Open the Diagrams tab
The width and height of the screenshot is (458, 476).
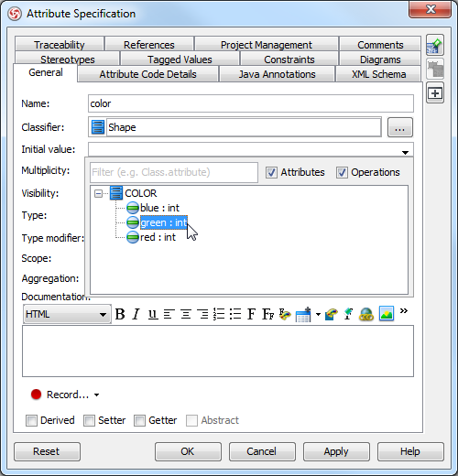pyautogui.click(x=380, y=59)
